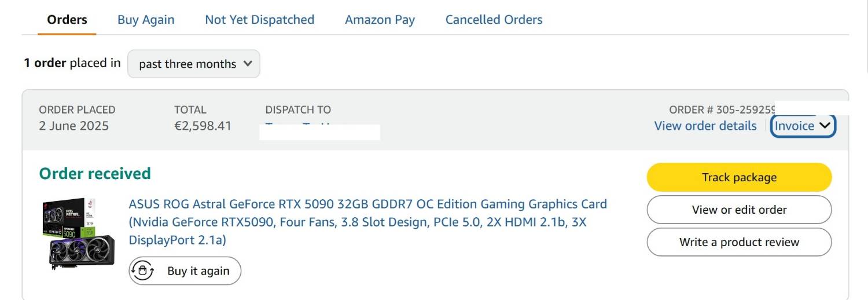The image size is (868, 300).
Task: Click the Invoice chevron arrow
Action: click(x=826, y=125)
